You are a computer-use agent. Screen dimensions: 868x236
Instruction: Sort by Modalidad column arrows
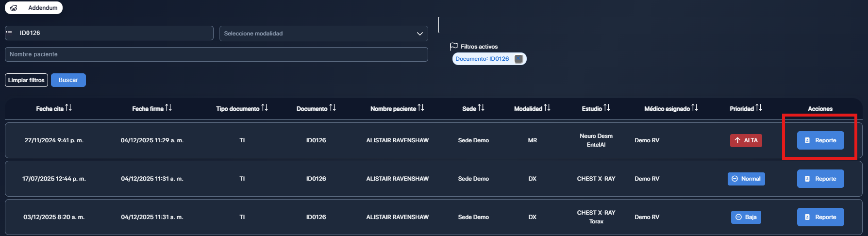[x=547, y=108]
